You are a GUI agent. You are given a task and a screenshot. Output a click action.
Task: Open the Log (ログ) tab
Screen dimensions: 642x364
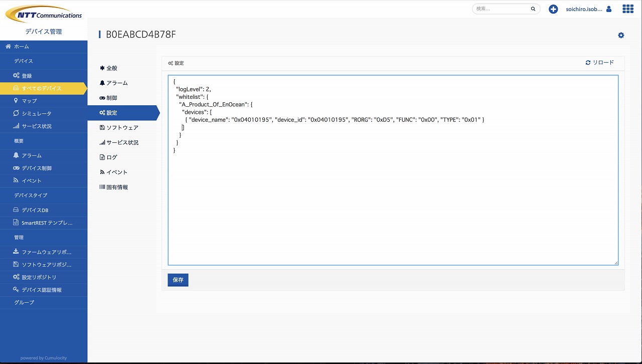click(x=122, y=157)
